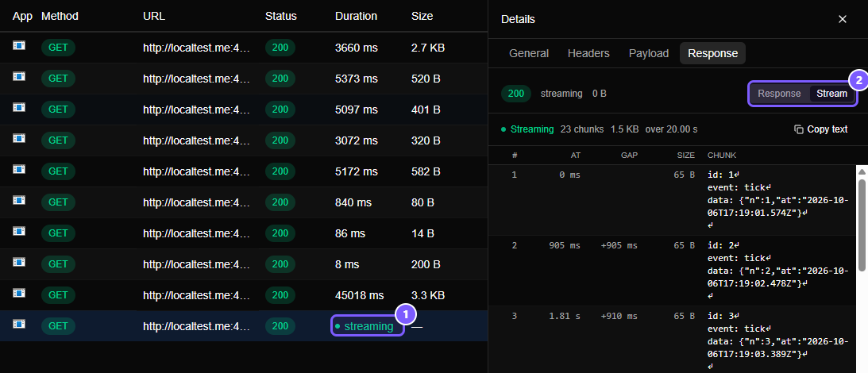Viewport: 868px width, 373px height.
Task: Click the 2.7 KB size cell
Action: tap(428, 48)
